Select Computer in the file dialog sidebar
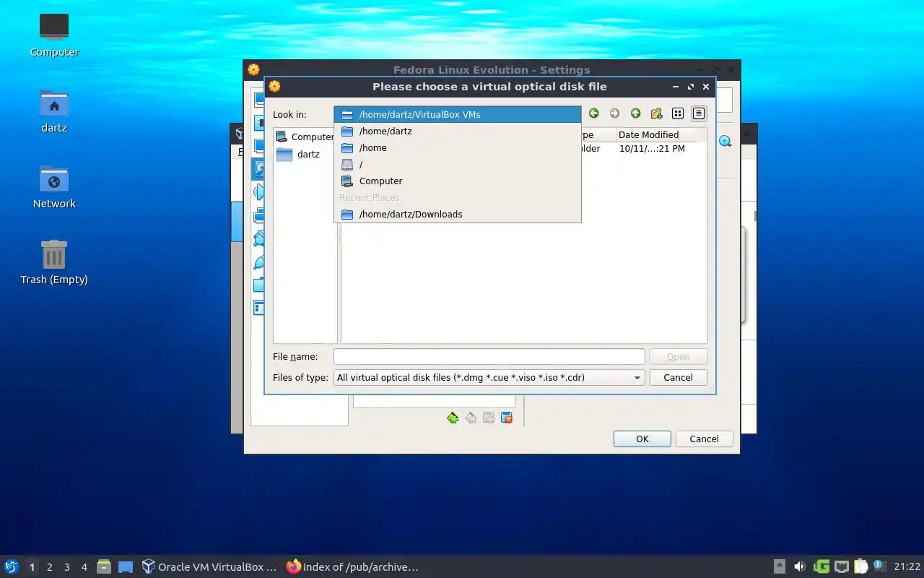The width and height of the screenshot is (924, 578). coord(305,137)
